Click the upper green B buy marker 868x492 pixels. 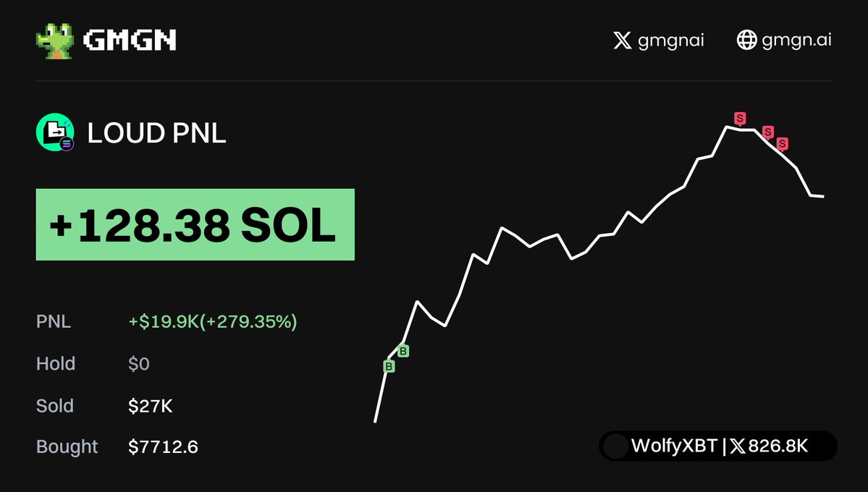(x=403, y=351)
